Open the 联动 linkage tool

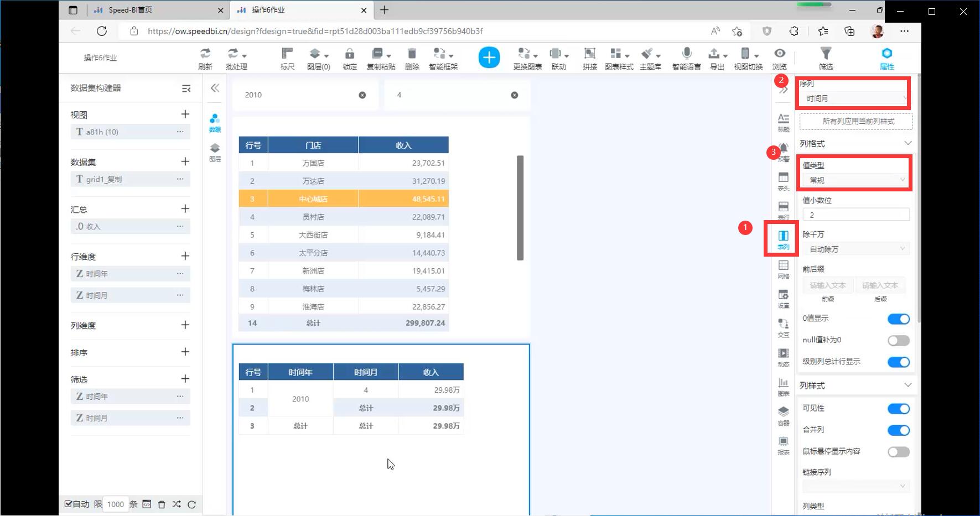(559, 58)
